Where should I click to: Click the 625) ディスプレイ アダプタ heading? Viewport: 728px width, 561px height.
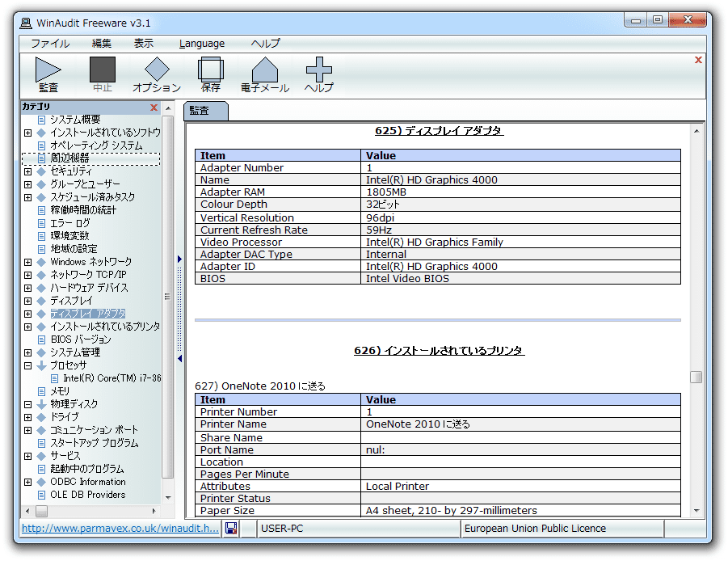point(439,131)
